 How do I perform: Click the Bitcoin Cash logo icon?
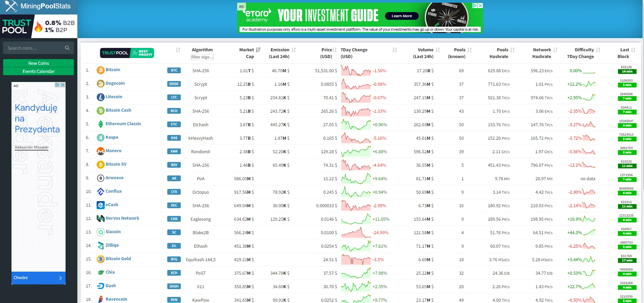[x=100, y=111]
